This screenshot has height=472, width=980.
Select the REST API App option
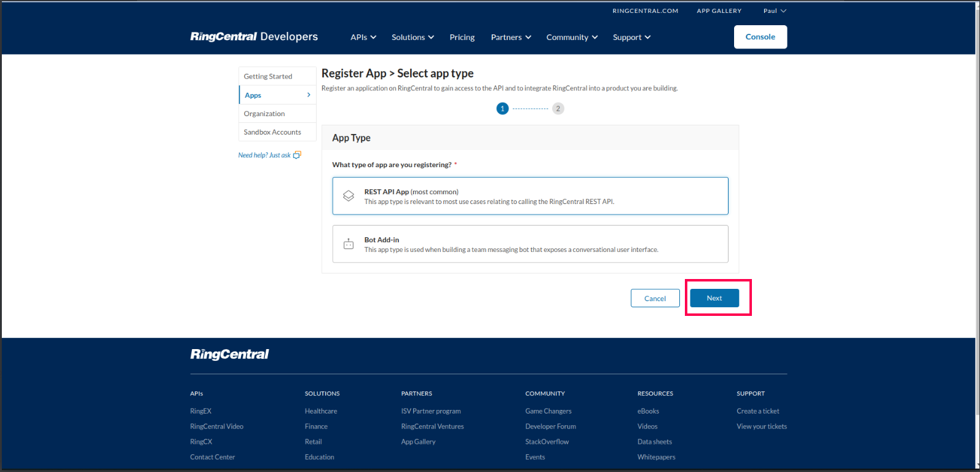point(530,196)
